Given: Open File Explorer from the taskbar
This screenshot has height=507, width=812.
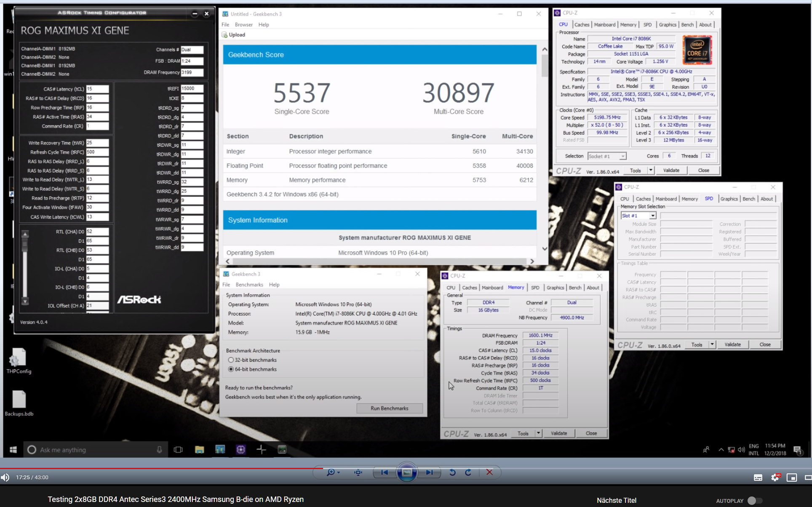Looking at the screenshot, I should coord(199,450).
